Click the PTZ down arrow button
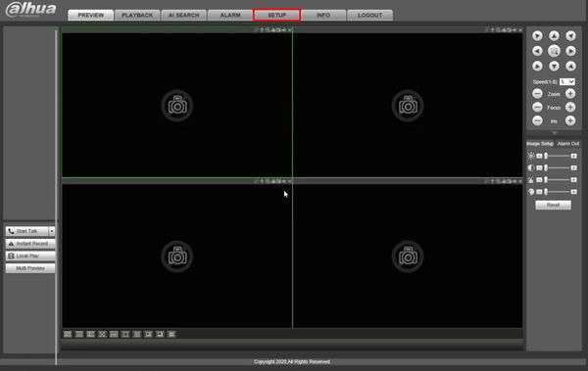Image resolution: width=588 pixels, height=371 pixels. [554, 67]
